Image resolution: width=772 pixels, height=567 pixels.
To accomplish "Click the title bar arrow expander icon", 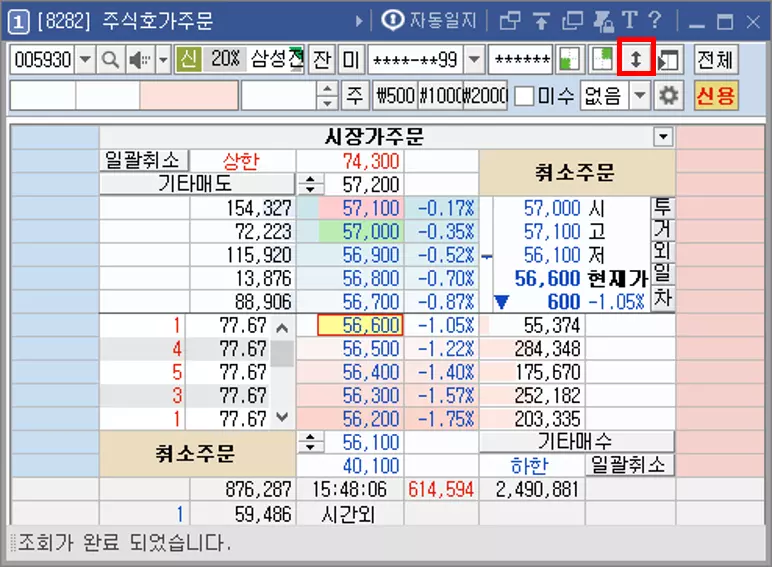I will pos(358,21).
